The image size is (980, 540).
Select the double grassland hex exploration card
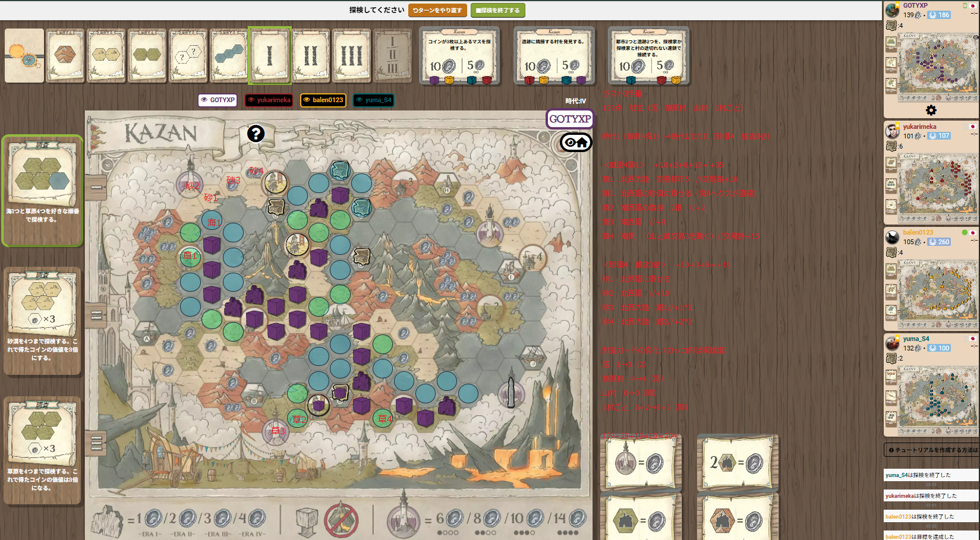(147, 55)
